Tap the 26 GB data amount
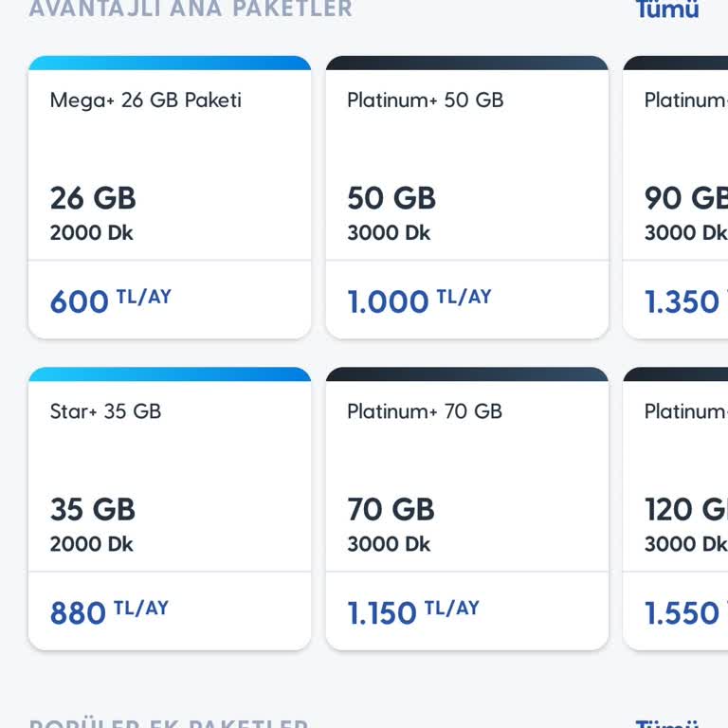Image resolution: width=728 pixels, height=728 pixels. [x=93, y=198]
